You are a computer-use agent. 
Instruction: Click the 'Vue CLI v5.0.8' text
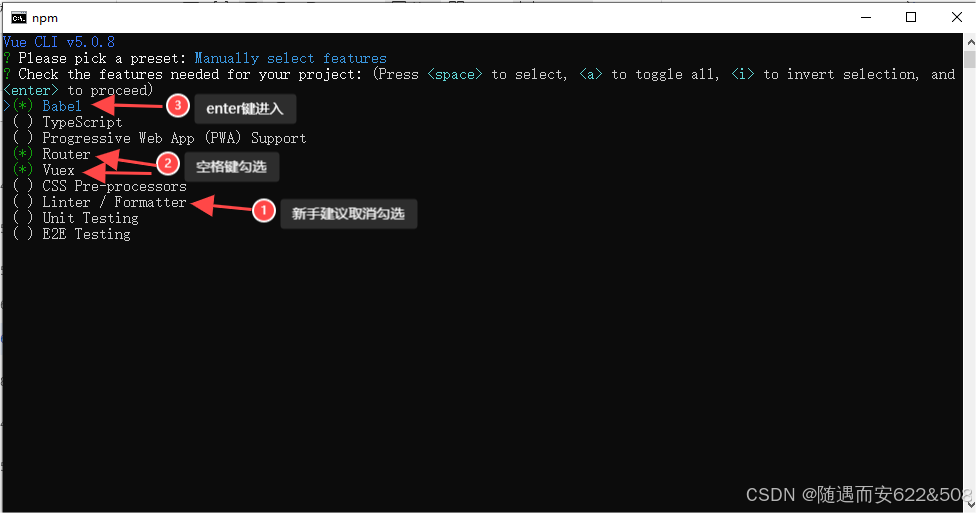point(59,42)
